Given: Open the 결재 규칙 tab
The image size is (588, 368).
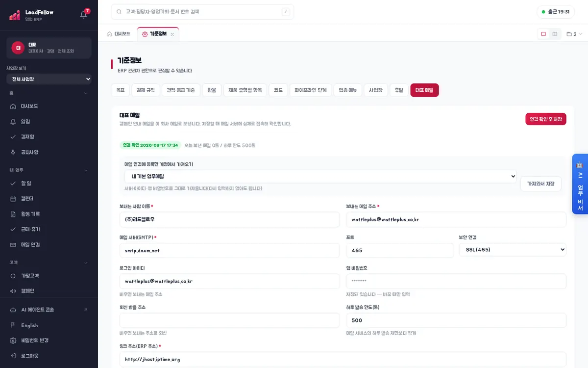Looking at the screenshot, I should [x=146, y=90].
